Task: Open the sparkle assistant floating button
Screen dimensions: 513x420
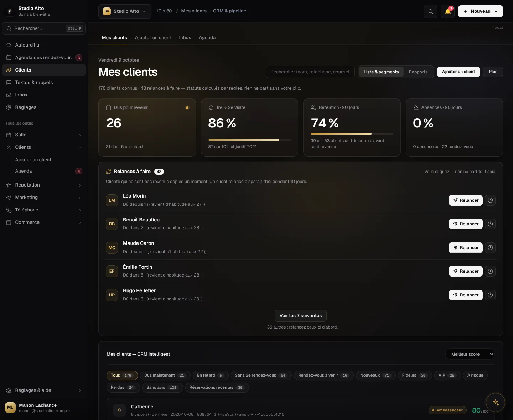Action: click(496, 403)
